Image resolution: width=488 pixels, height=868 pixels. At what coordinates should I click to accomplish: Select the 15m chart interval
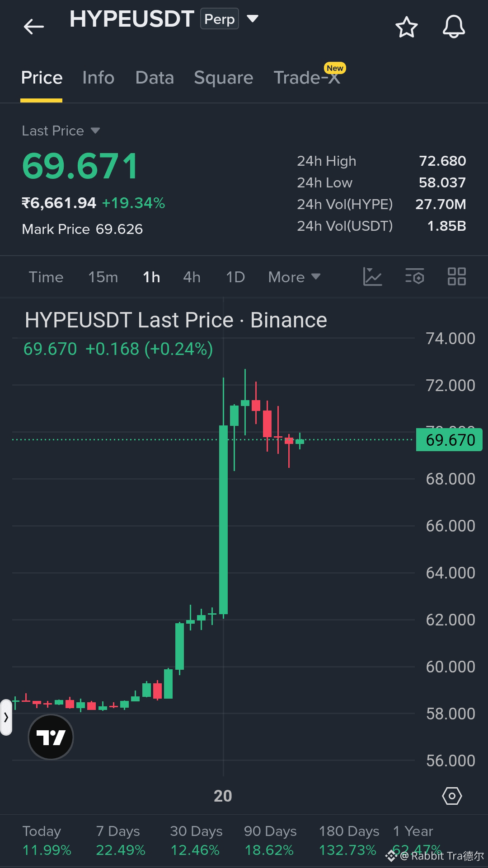point(103,277)
